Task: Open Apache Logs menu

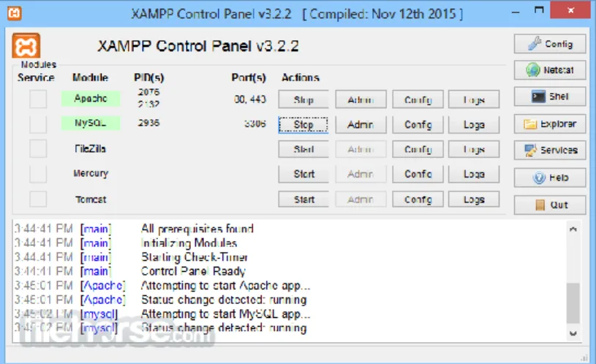Action: (474, 99)
